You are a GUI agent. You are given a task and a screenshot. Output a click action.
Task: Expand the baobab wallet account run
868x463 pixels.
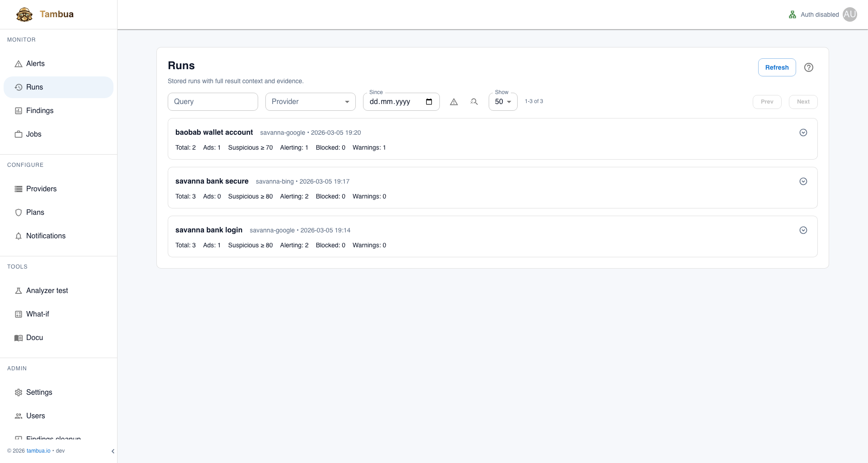pos(803,132)
